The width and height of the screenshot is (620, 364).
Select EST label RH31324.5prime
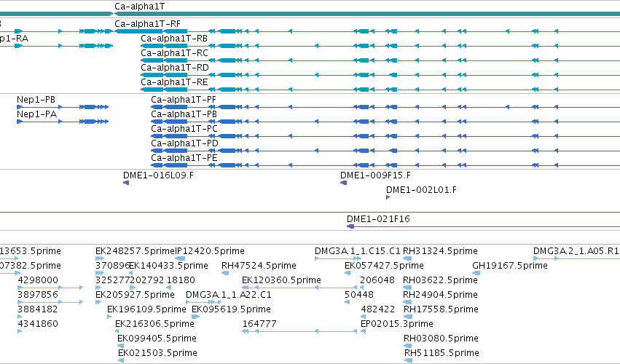(440, 251)
